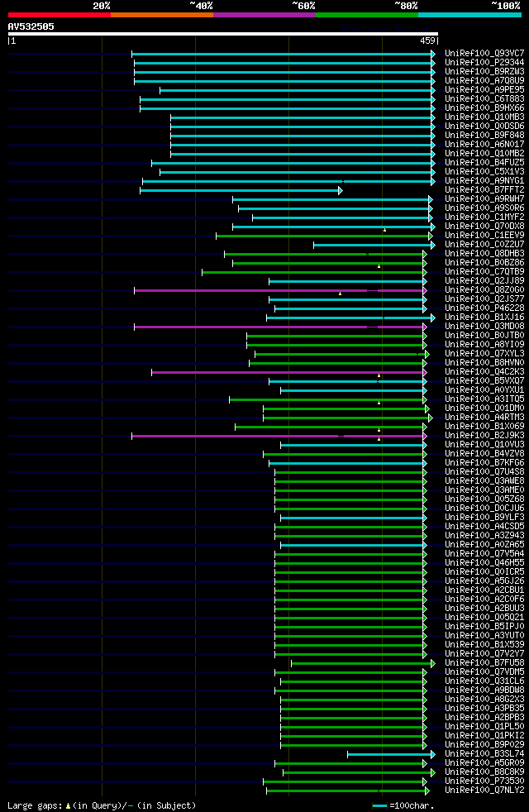Open the UniRef100_A3Z943 hit label
Screen dimensions: 529x812
[484, 536]
